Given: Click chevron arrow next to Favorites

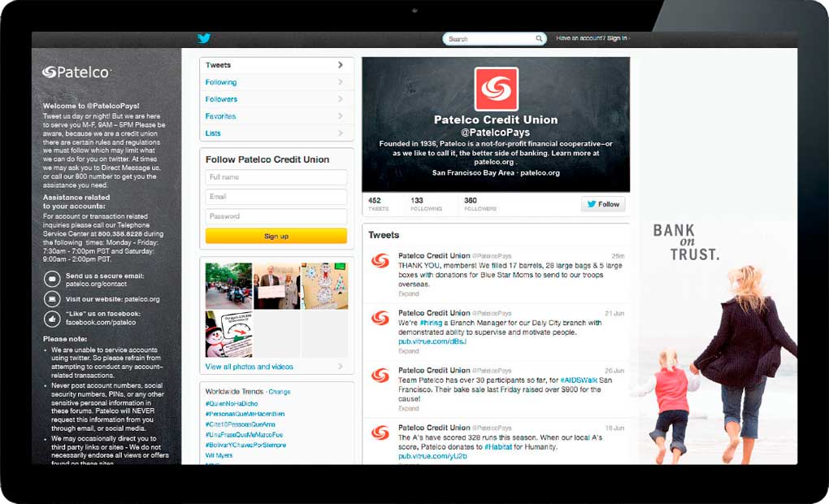Looking at the screenshot, I should pyautogui.click(x=340, y=115).
